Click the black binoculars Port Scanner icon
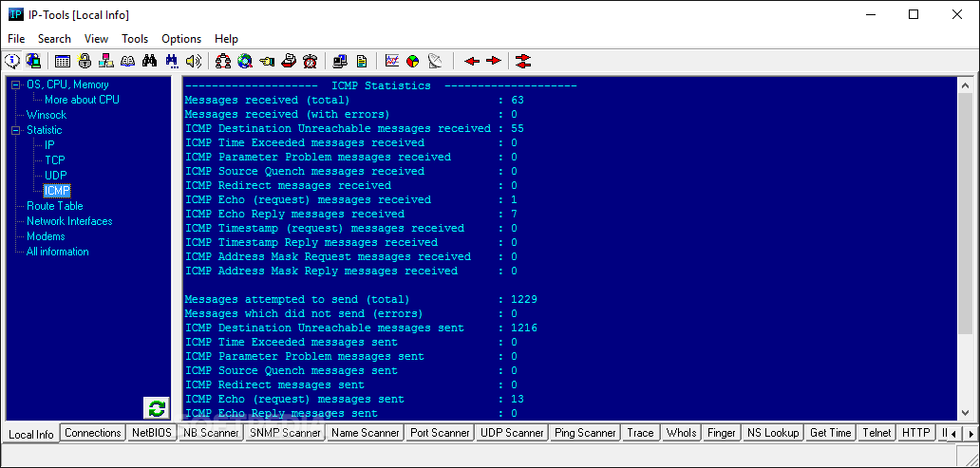980x468 pixels. [x=149, y=61]
